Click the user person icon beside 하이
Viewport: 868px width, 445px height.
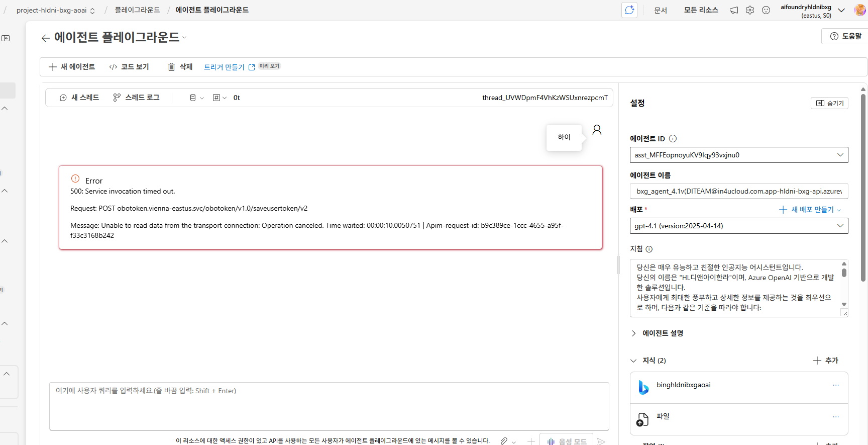pyautogui.click(x=597, y=130)
